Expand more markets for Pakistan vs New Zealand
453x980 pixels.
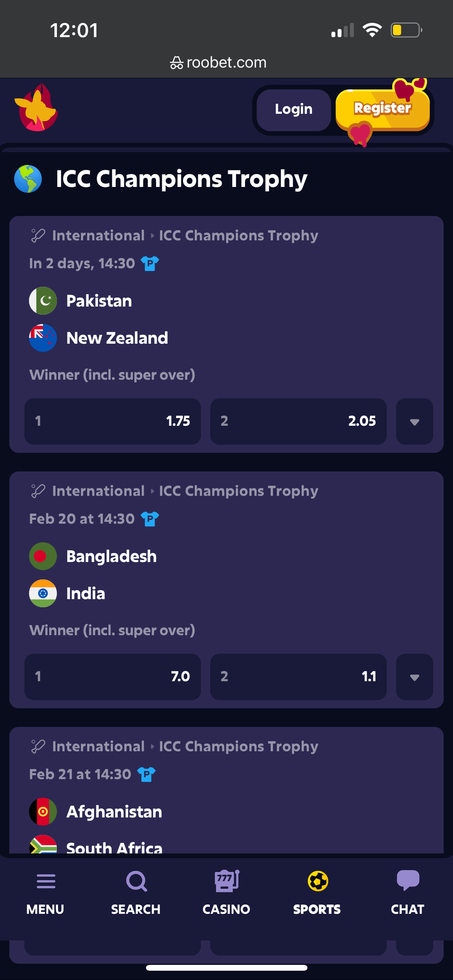(x=414, y=421)
